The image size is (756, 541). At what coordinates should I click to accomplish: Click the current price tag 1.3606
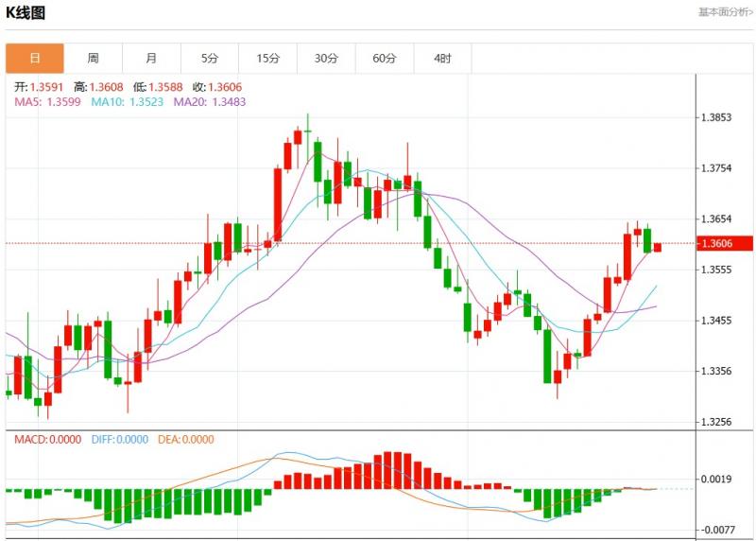tap(725, 243)
